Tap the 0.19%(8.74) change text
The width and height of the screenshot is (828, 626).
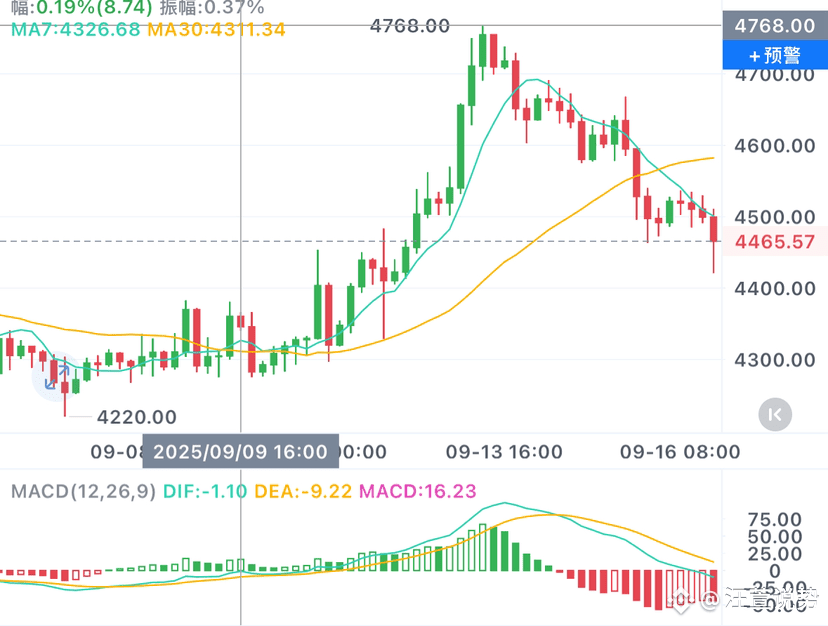click(94, 7)
